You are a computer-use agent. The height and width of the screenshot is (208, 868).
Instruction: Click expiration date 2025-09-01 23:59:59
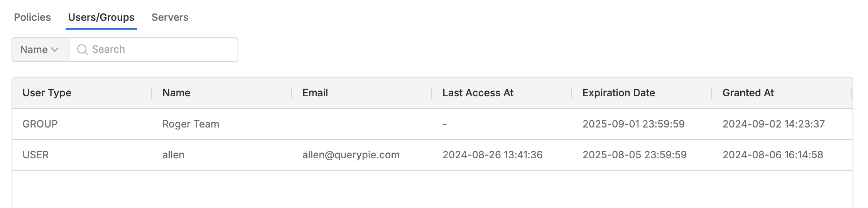coord(633,124)
